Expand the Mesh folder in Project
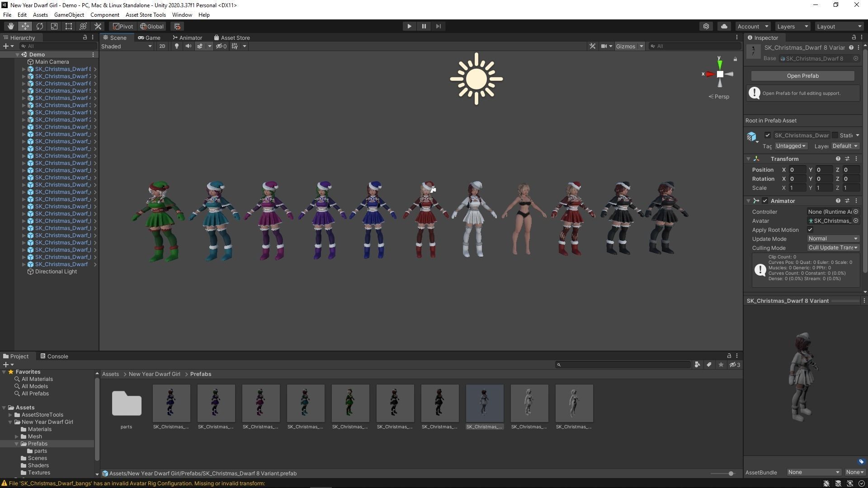 [17, 436]
